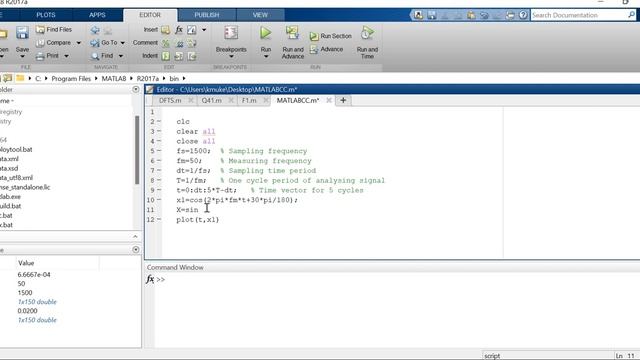This screenshot has height=360, width=640.
Task: Click the quick access save icon
Action: coord(432,15)
